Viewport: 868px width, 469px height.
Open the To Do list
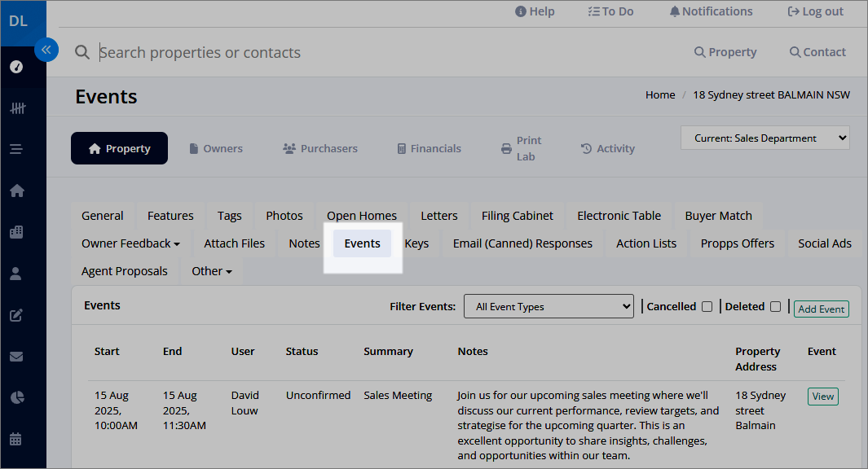click(610, 11)
